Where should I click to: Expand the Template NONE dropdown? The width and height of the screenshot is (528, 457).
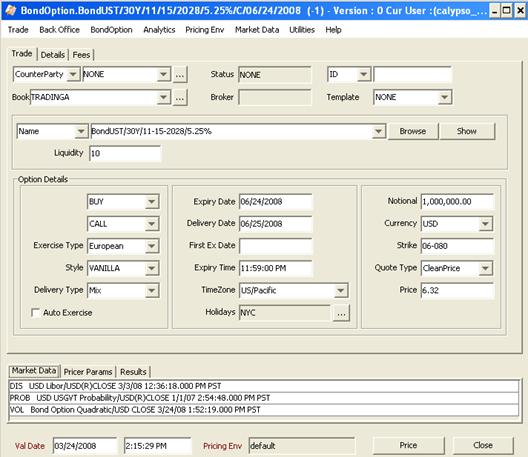coord(444,97)
